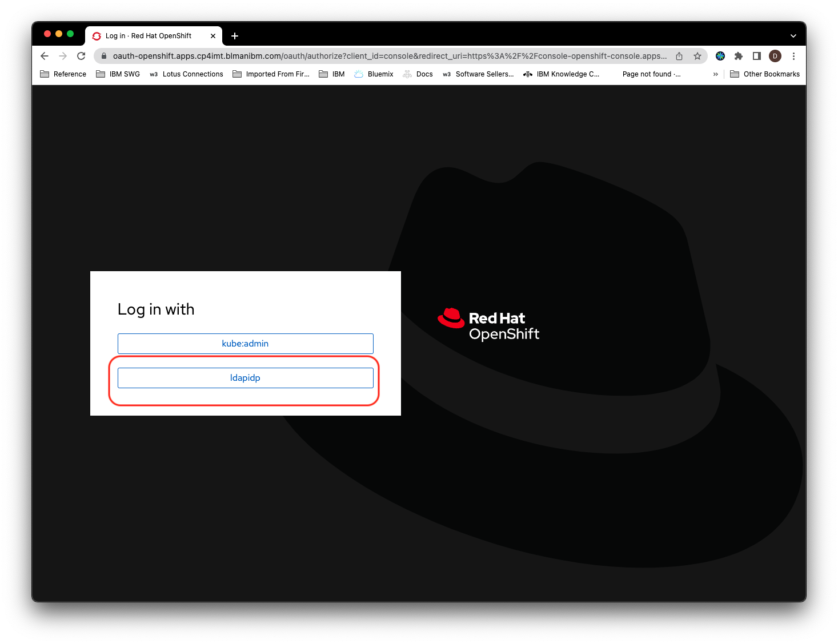Click the "Log in with" heading text
Screen dimensions: 838x644
[156, 309]
